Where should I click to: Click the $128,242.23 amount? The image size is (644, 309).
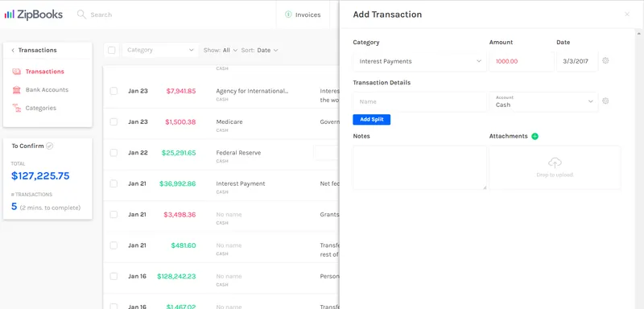coord(176,276)
